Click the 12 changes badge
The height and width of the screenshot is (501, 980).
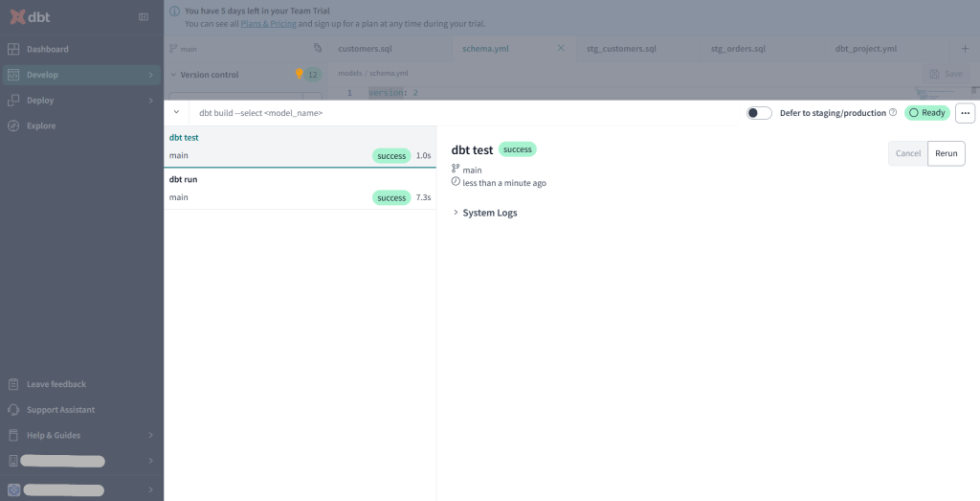pos(313,75)
